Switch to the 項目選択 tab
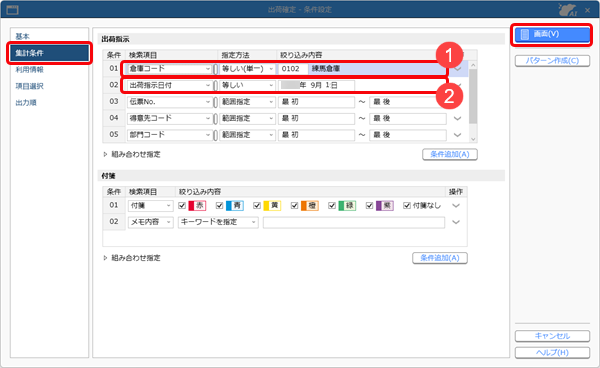This screenshot has height=368, width=600. click(x=29, y=86)
